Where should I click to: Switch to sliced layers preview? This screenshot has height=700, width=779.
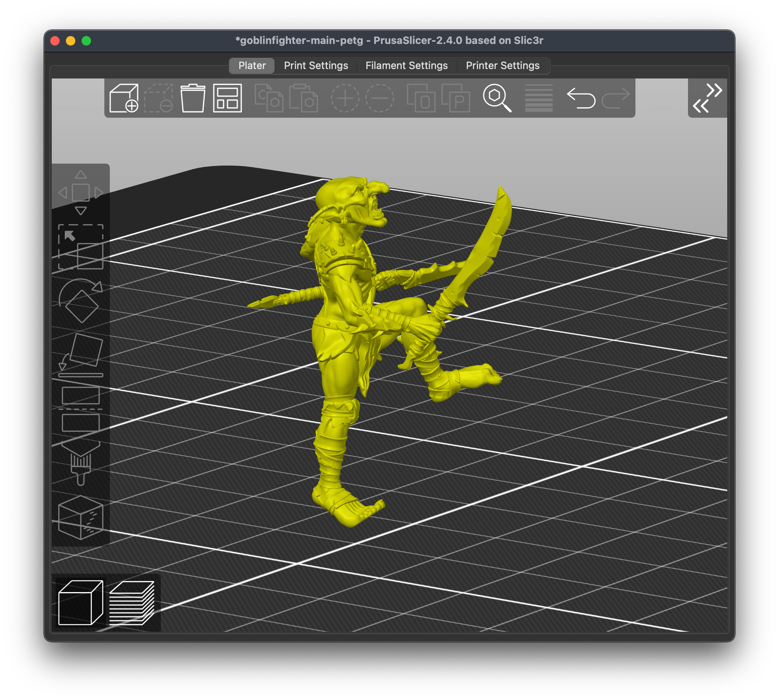[132, 602]
